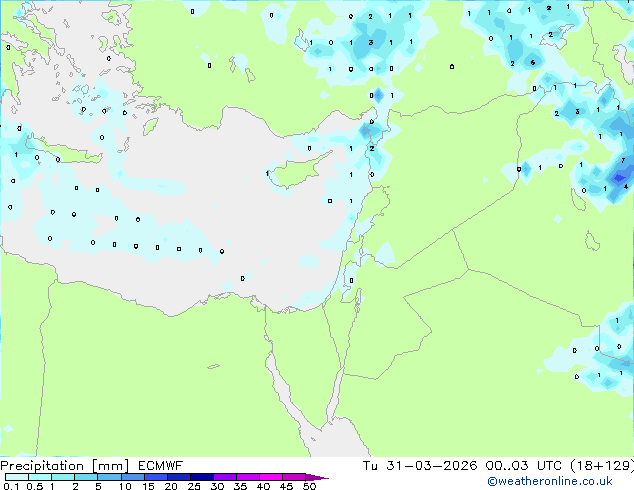Click the date '31-03-2026'
The width and height of the screenshot is (634, 490).
pyautogui.click(x=432, y=466)
